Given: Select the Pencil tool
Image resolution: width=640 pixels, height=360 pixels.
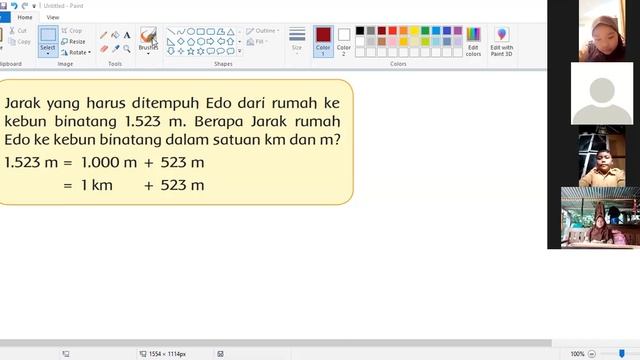Looking at the screenshot, I should pos(104,36).
